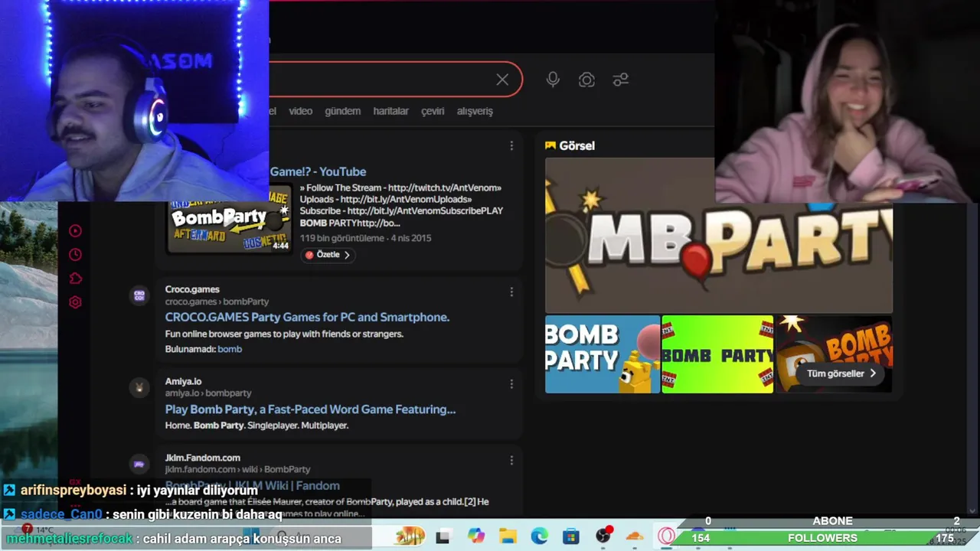Open Task View from the taskbar
980x551 pixels.
pyautogui.click(x=443, y=536)
